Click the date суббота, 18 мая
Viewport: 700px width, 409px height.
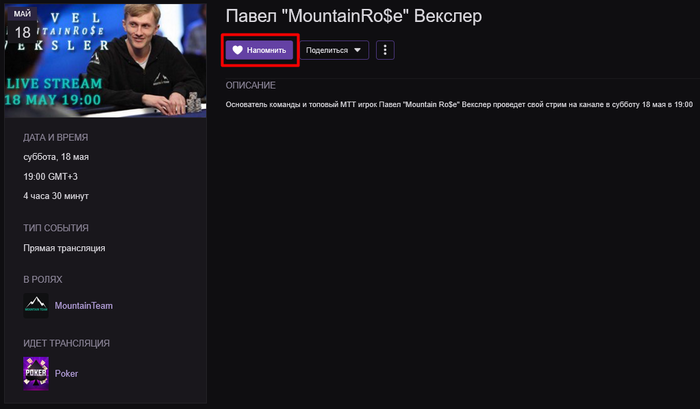point(56,157)
